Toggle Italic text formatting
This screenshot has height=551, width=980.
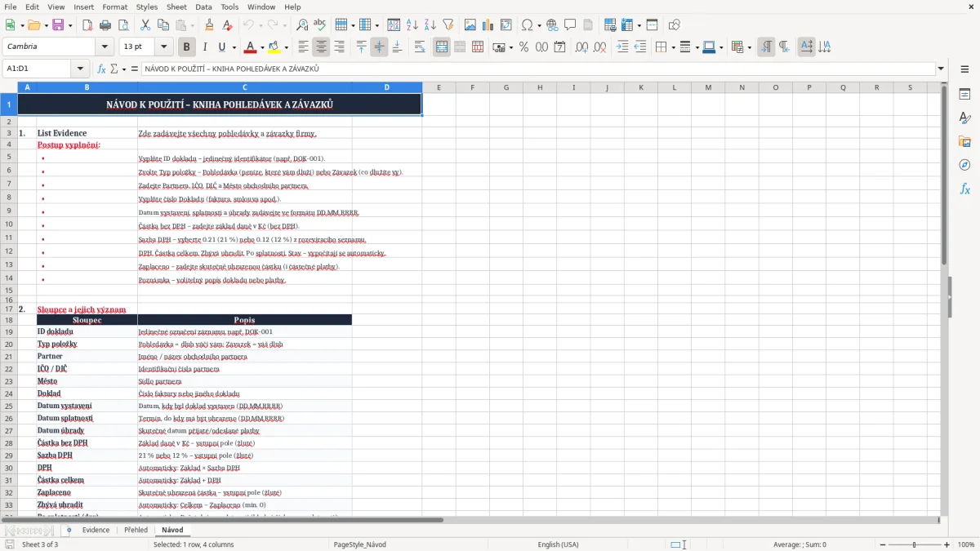(204, 47)
